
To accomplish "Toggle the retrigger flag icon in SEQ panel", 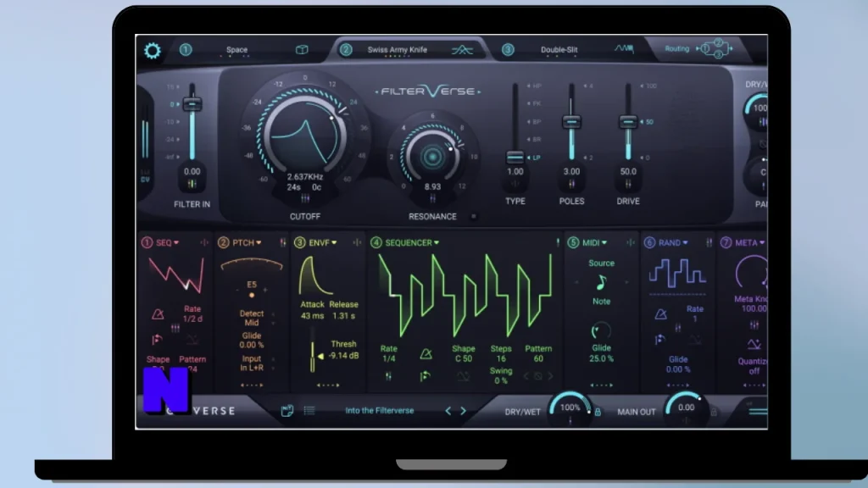I will (x=157, y=339).
